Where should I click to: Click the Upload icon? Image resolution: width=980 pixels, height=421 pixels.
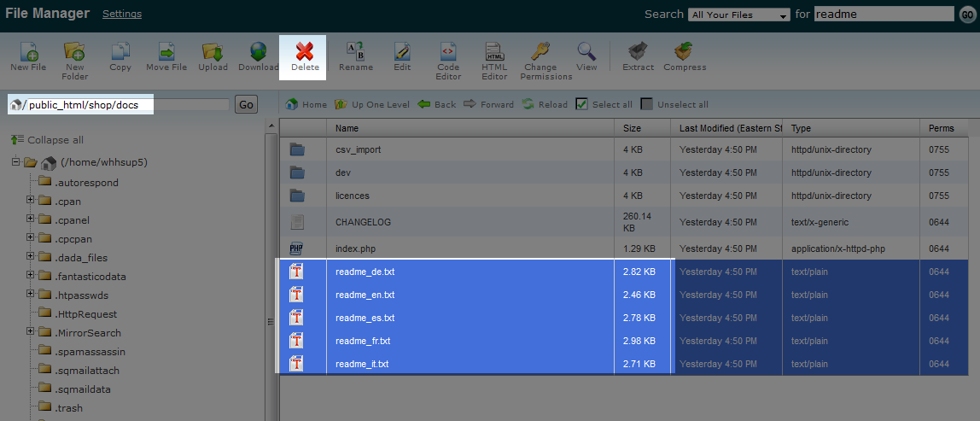(x=213, y=52)
